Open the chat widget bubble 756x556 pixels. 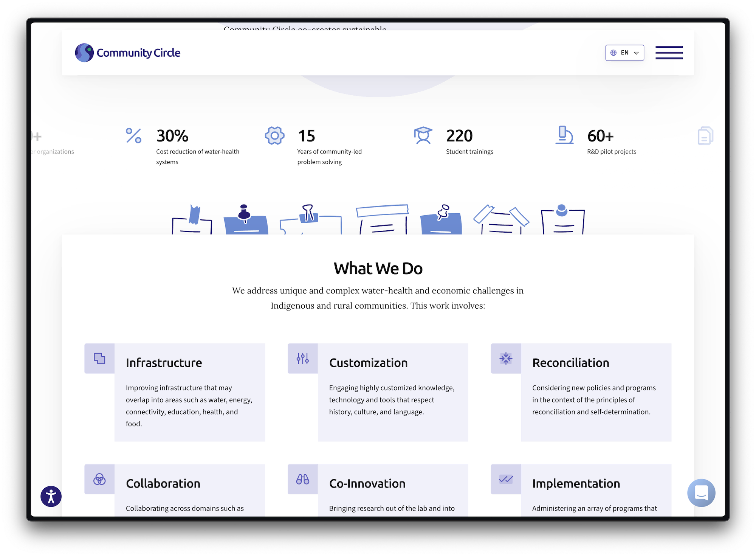[x=701, y=493]
